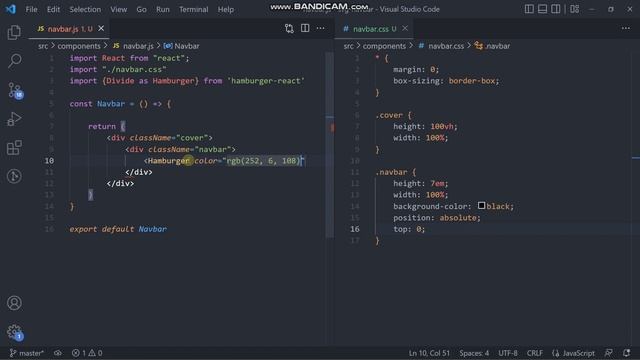Open the Run menu

click(x=162, y=9)
